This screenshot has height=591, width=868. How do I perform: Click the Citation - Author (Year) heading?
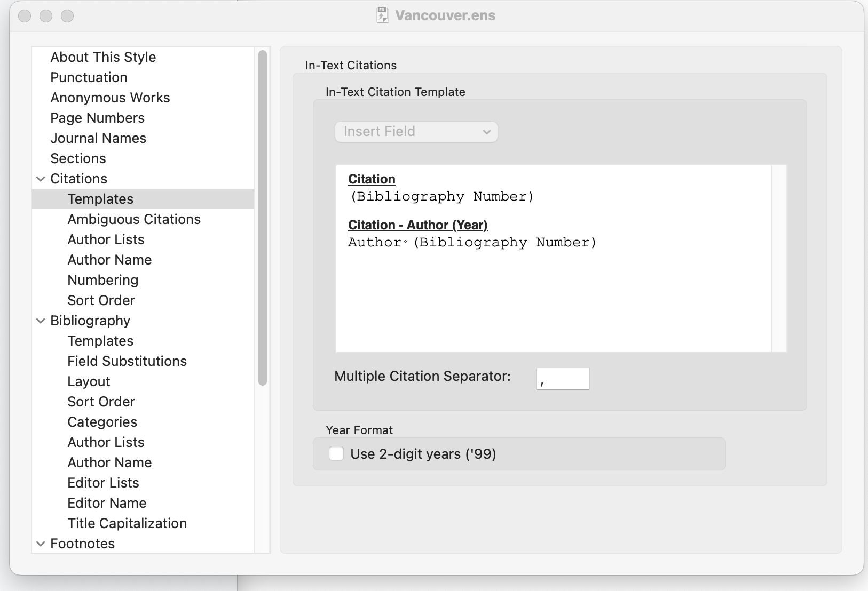pyautogui.click(x=419, y=225)
